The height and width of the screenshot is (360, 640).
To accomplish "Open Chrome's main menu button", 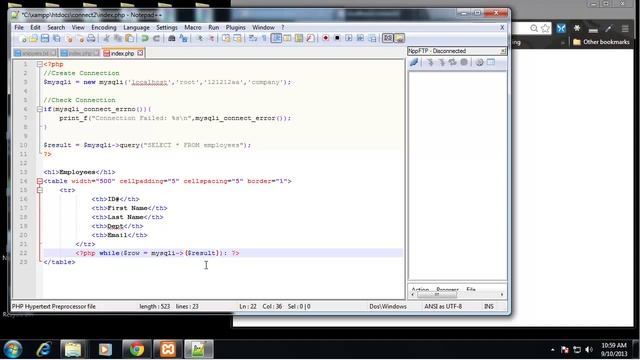I will pos(625,29).
